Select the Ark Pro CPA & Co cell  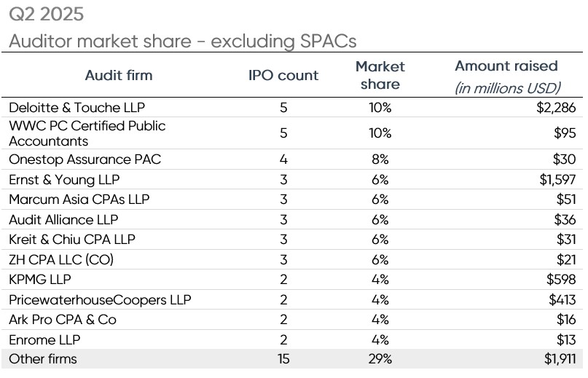tap(63, 320)
